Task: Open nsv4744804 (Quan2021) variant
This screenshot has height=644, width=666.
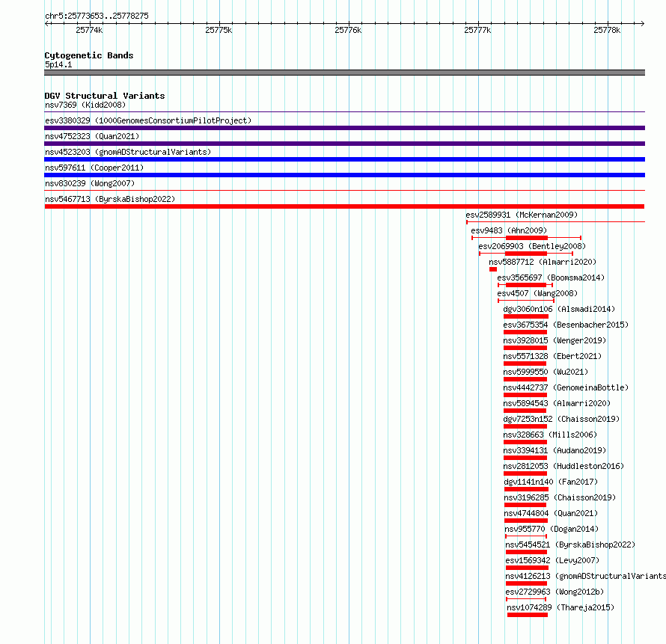Action: [551, 513]
